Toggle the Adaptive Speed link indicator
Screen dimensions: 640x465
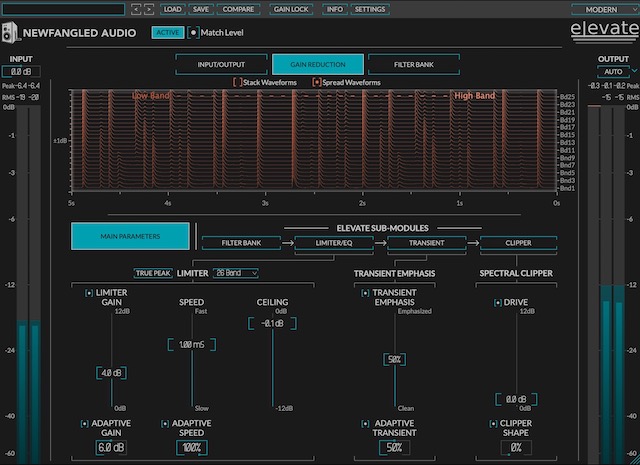tap(166, 423)
